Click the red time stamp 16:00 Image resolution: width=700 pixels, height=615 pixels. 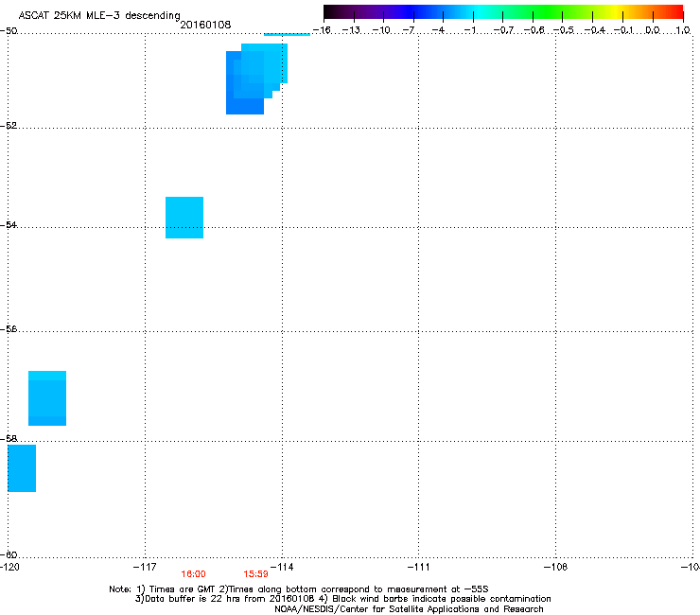(193, 574)
